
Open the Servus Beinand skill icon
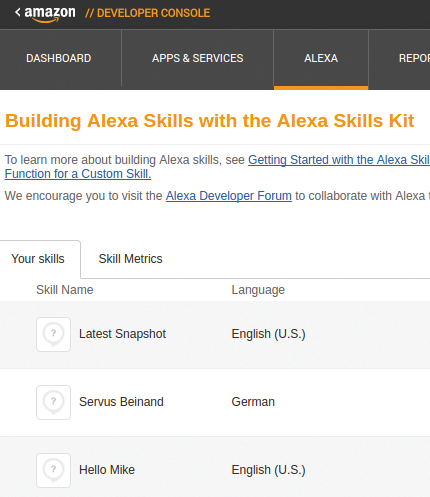(53, 402)
